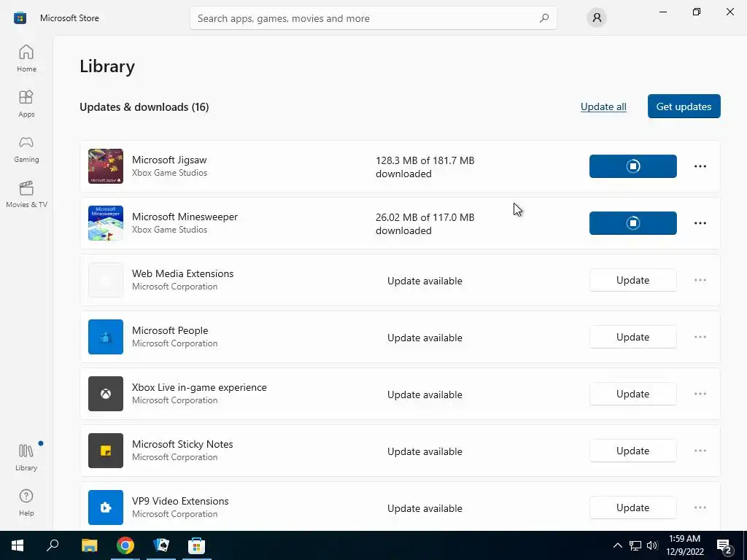Select the Microsoft People title
The height and width of the screenshot is (560, 747).
170,330
